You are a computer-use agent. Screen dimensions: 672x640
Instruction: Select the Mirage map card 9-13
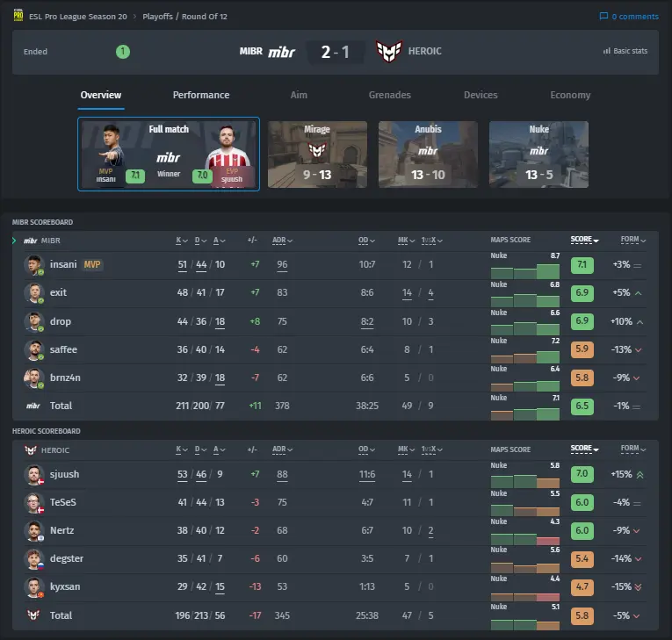317,155
